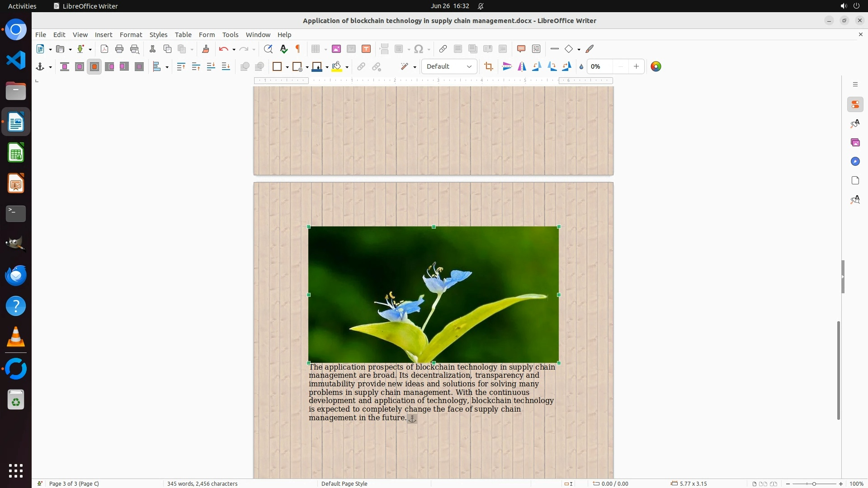The height and width of the screenshot is (488, 868).
Task: Open the sidebar Gallery panel
Action: pyautogui.click(x=855, y=142)
